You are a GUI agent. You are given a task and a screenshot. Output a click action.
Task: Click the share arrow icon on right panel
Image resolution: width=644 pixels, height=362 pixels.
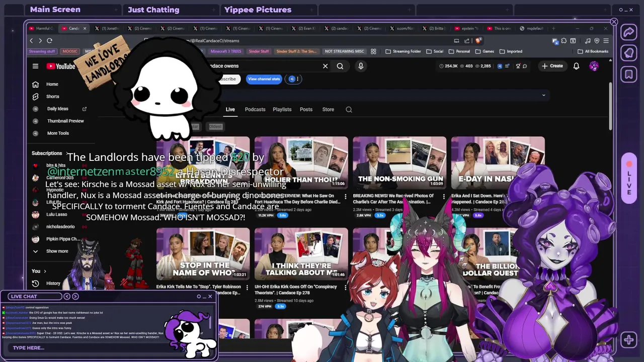(x=629, y=33)
